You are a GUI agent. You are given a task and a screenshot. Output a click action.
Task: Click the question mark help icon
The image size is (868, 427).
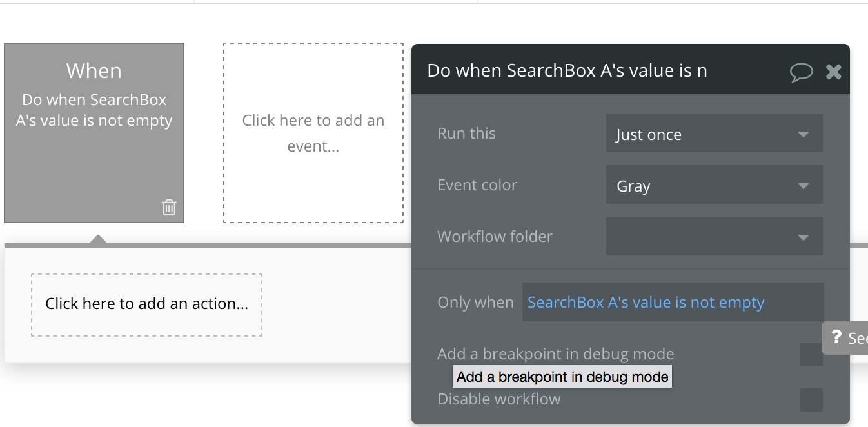(836, 337)
